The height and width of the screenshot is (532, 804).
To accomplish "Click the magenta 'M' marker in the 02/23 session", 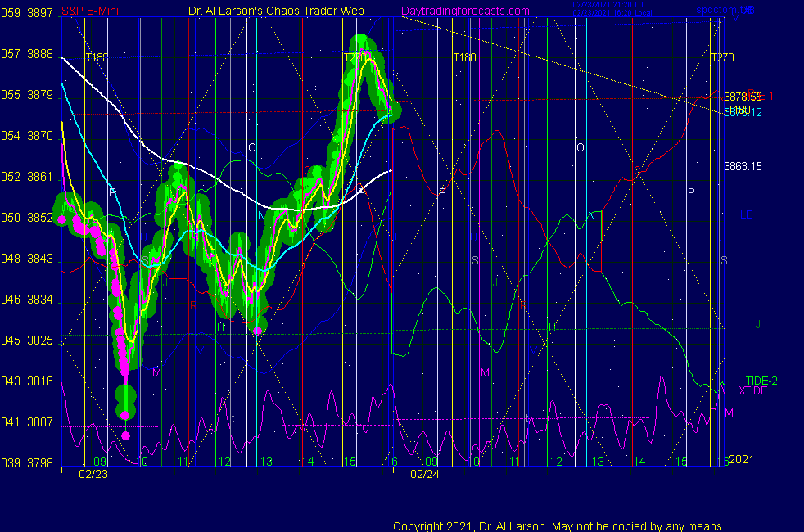I will click(x=156, y=372).
